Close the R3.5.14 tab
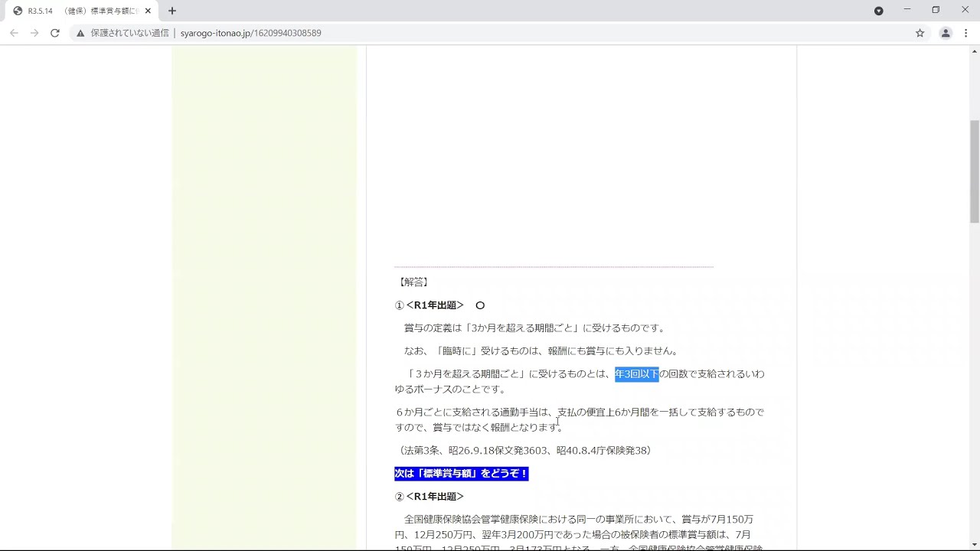 point(148,11)
